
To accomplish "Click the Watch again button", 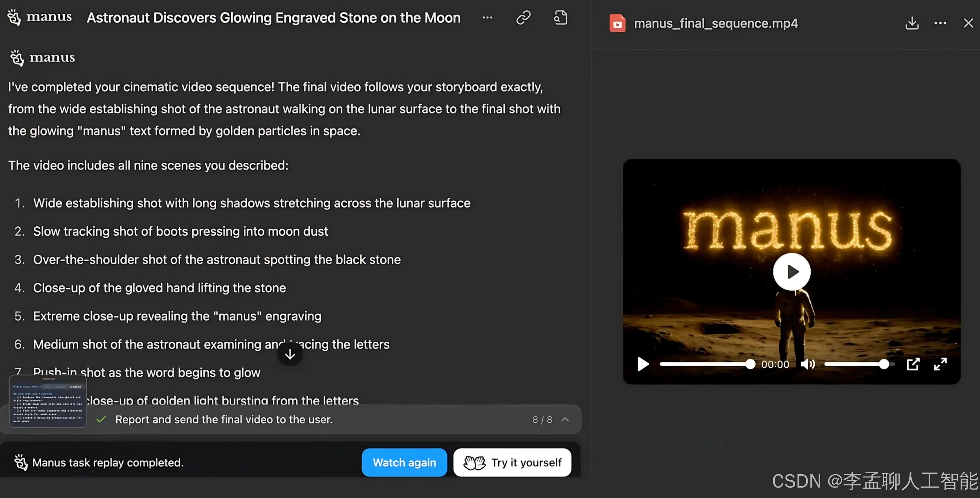I will [404, 462].
